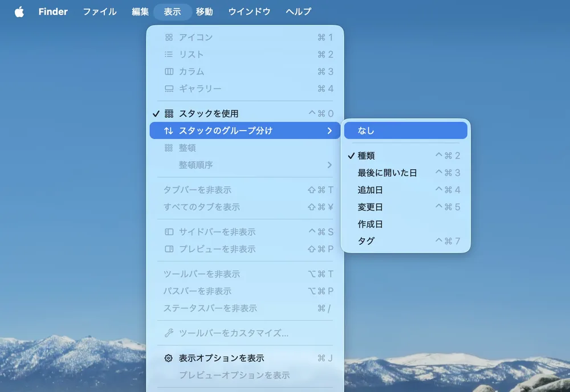570x392 pixels.
Task: Click the ⌃⌘7 shortcut beside タグ
Action: (x=448, y=241)
